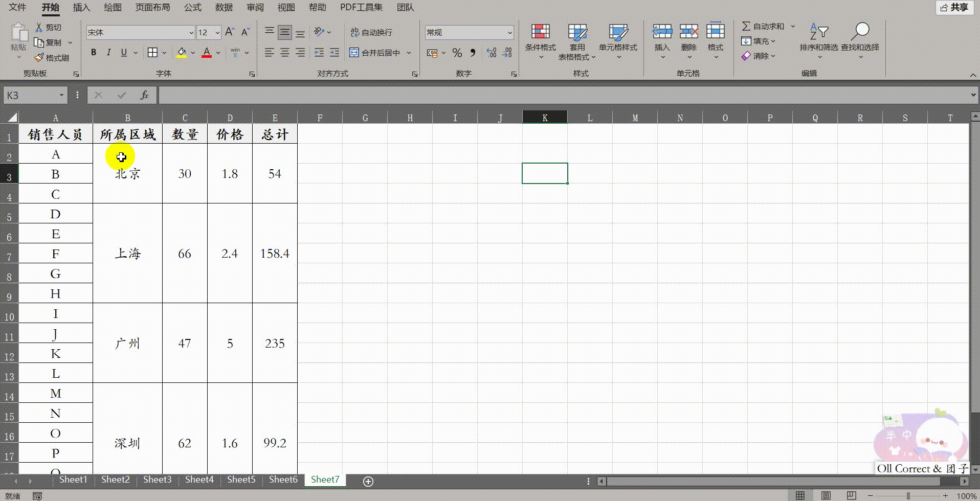This screenshot has height=501, width=980.
Task: Open Sort and Filter (排序和筛选)
Action: (819, 40)
